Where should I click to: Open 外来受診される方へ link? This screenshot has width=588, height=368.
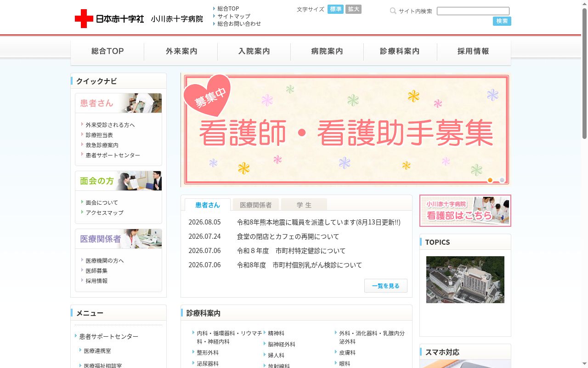click(x=110, y=125)
